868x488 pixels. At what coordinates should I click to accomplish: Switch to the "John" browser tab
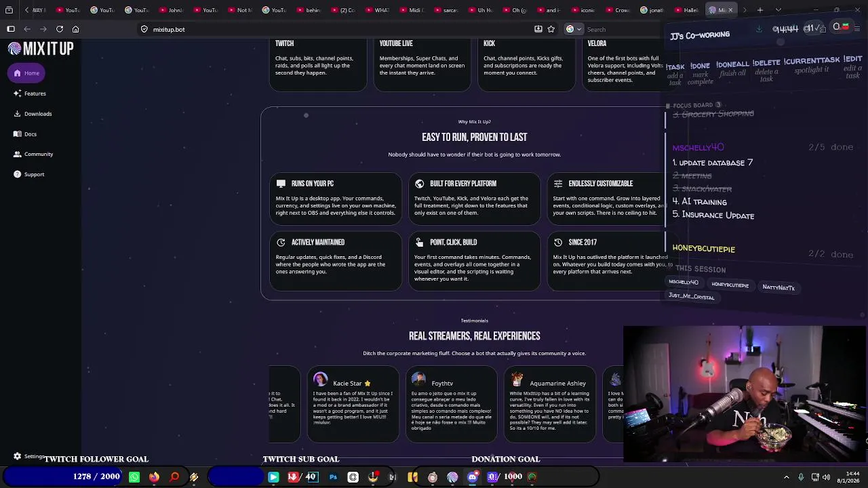pyautogui.click(x=170, y=10)
